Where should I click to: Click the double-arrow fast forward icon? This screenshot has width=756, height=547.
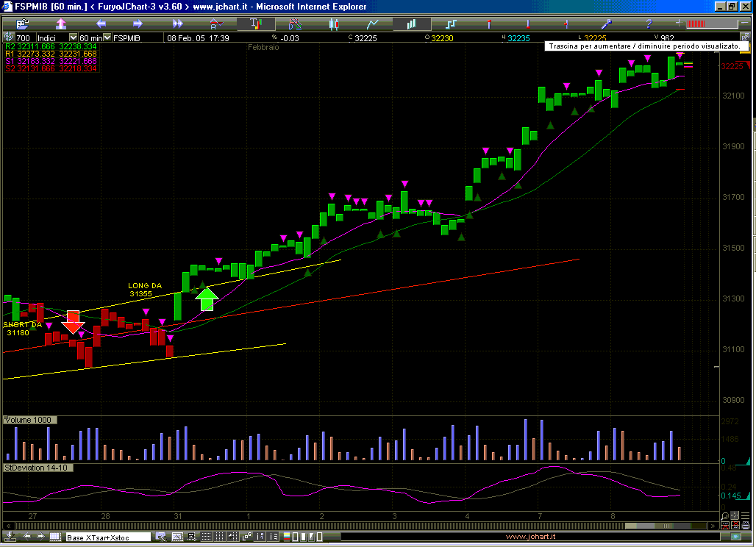coord(176,24)
